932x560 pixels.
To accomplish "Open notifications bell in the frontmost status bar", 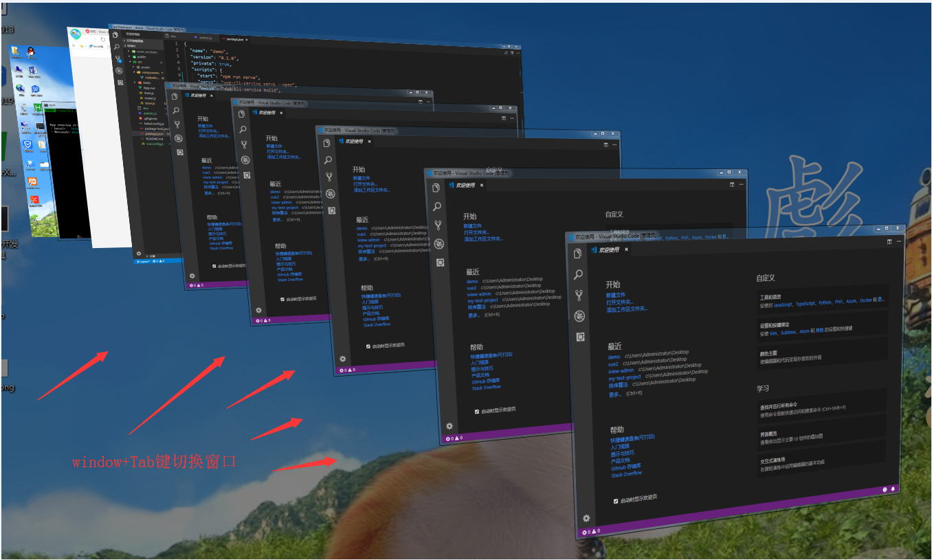I will pyautogui.click(x=894, y=489).
